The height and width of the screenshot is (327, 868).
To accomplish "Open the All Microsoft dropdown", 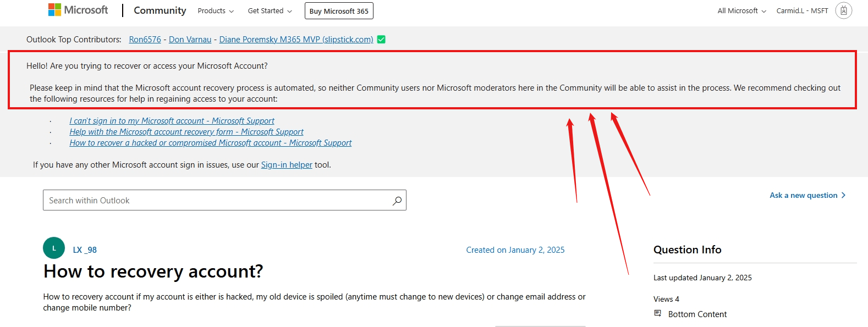I will 741,10.
